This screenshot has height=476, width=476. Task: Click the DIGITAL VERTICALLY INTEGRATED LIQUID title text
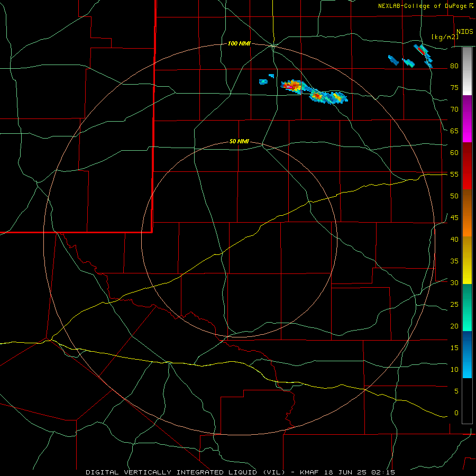point(186,472)
